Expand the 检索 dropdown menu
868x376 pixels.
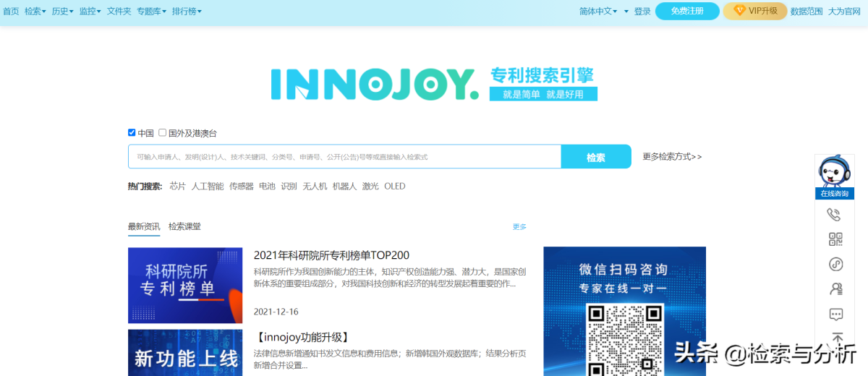click(35, 12)
